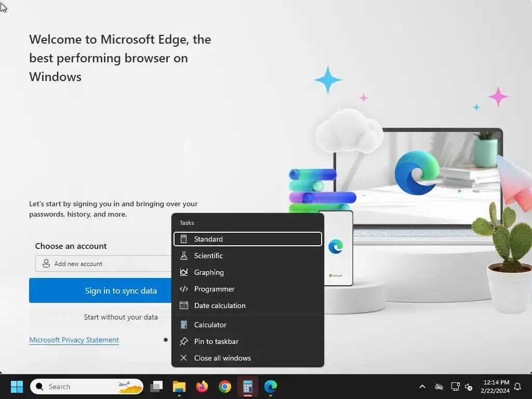The image size is (532, 399).
Task: Click the magnifier icon in Search box
Action: pyautogui.click(x=39, y=387)
